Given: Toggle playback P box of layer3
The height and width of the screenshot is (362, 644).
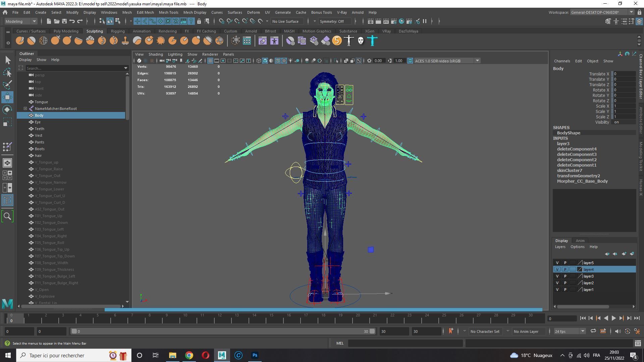Looking at the screenshot, I should point(565,276).
